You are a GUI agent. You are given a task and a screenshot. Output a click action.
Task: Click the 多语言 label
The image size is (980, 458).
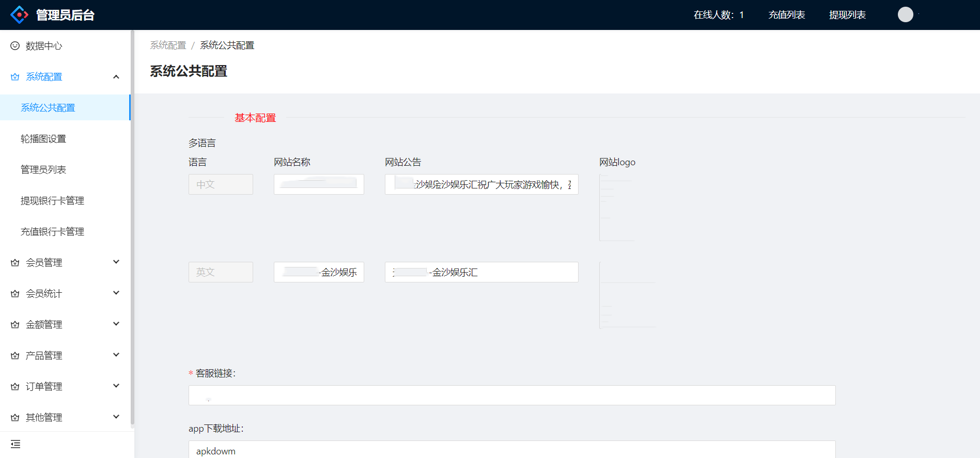[202, 143]
